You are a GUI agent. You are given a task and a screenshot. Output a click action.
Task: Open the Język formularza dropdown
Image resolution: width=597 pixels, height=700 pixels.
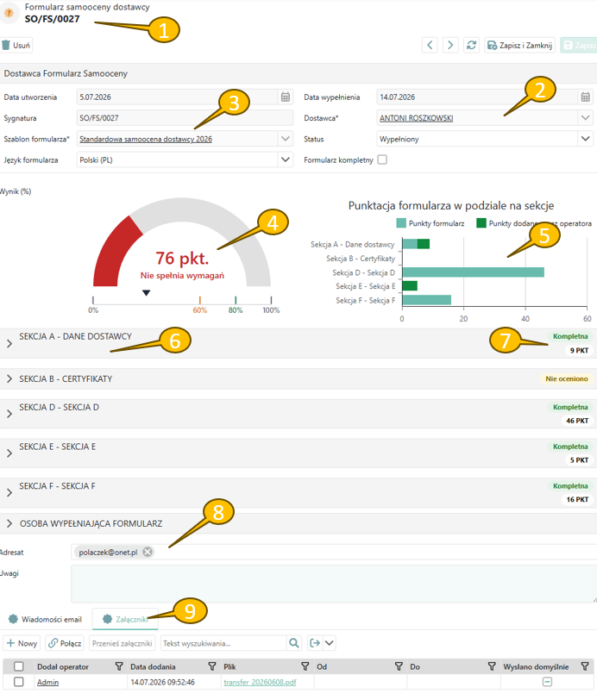coord(285,159)
